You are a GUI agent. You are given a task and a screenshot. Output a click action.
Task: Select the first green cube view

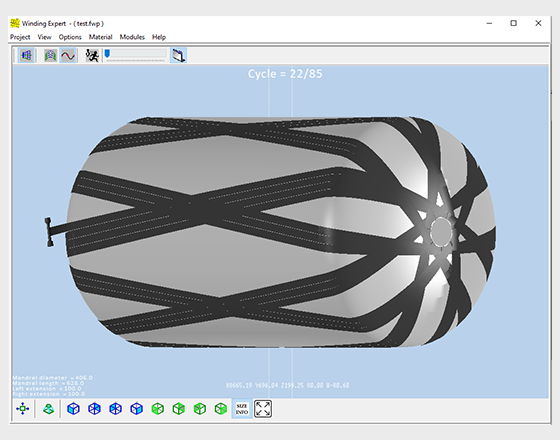(x=158, y=409)
